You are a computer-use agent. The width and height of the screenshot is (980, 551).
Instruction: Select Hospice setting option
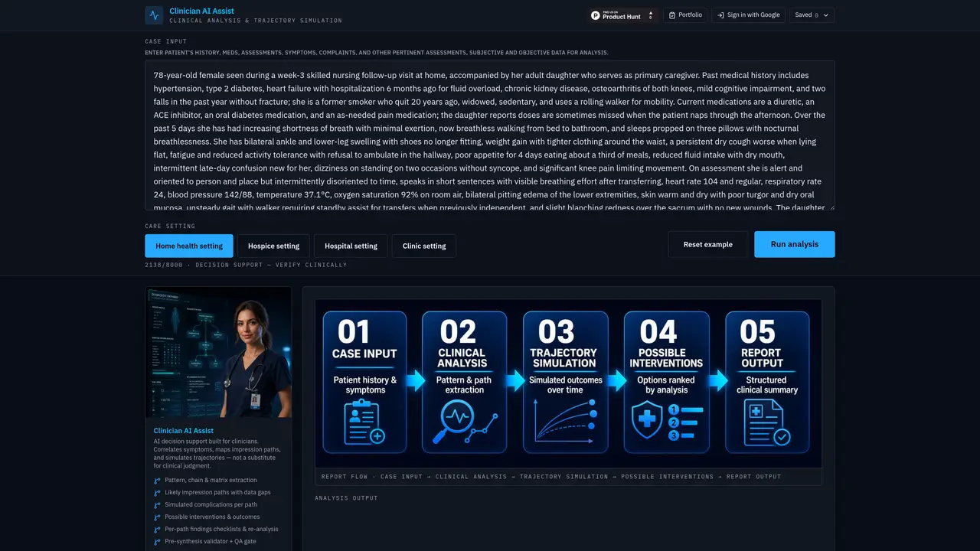(273, 246)
